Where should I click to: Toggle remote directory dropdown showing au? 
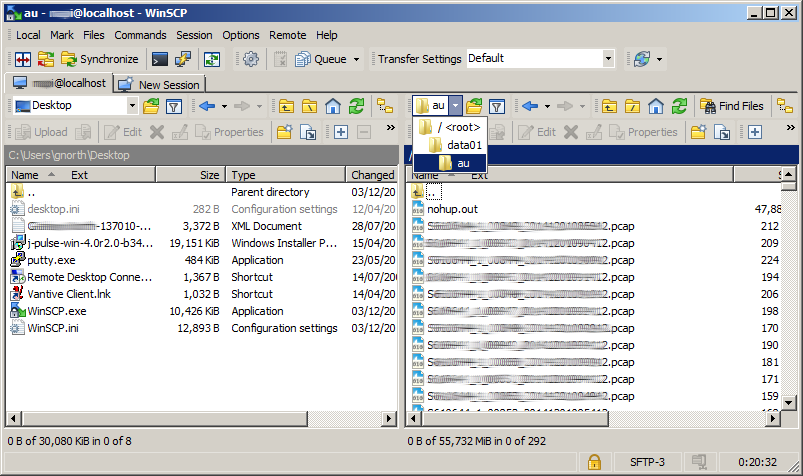pyautogui.click(x=455, y=106)
